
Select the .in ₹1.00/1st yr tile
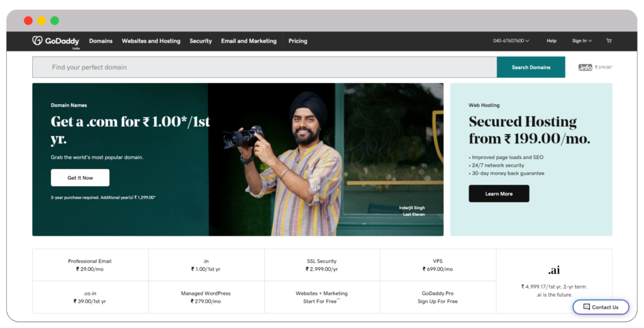206,265
